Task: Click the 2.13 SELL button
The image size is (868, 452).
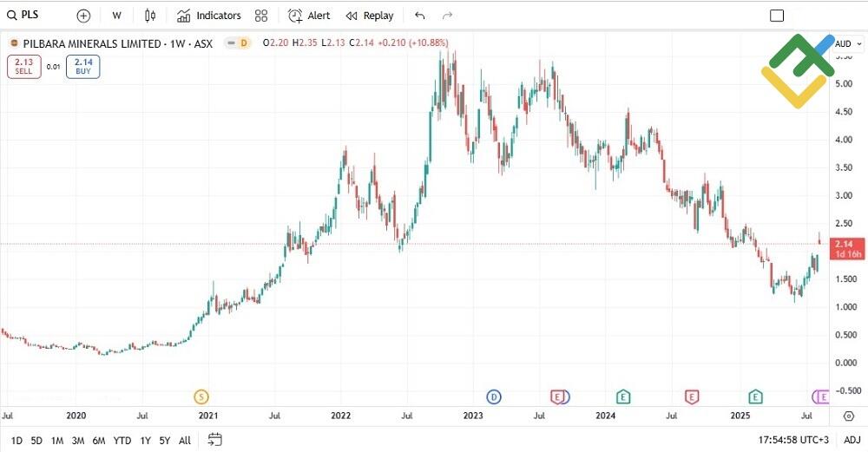Action: point(23,67)
